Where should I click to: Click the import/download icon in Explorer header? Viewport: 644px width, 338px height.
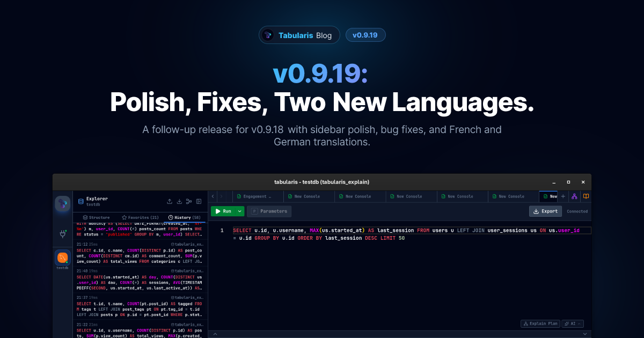point(179,201)
